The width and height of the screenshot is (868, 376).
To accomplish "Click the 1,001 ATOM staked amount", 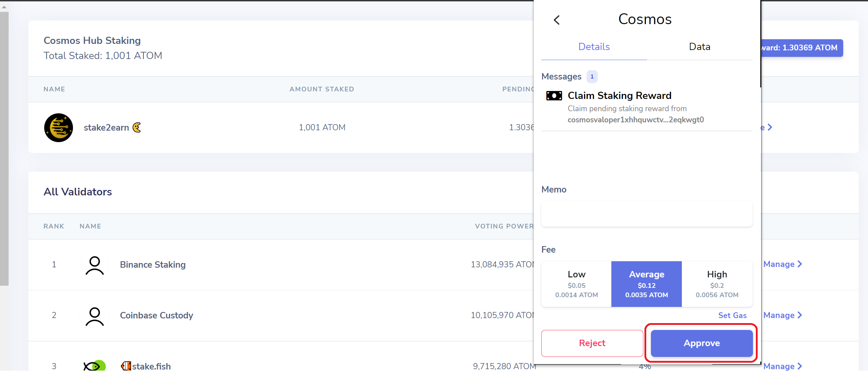I will [322, 127].
